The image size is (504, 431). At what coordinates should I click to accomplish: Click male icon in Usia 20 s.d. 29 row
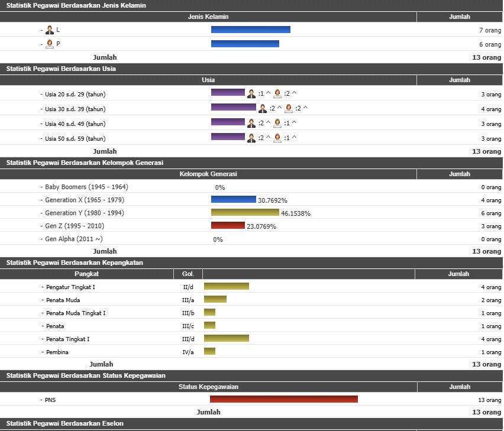tap(251, 94)
